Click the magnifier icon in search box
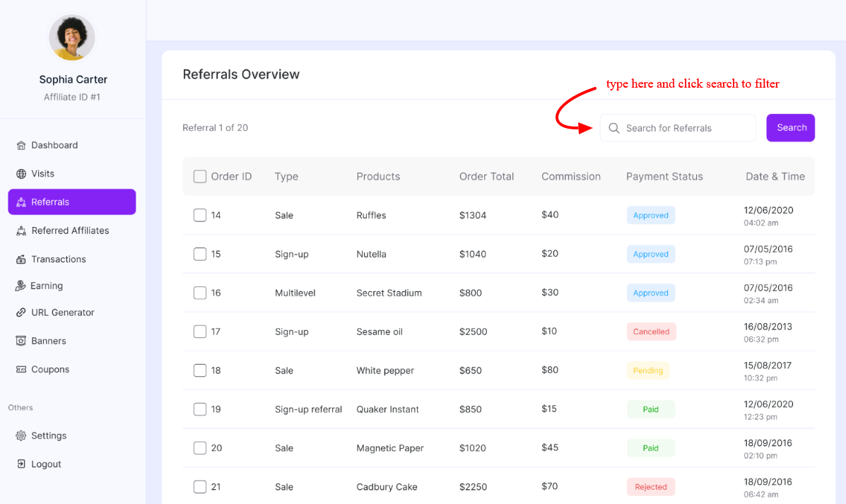The width and height of the screenshot is (846, 504). coord(614,128)
